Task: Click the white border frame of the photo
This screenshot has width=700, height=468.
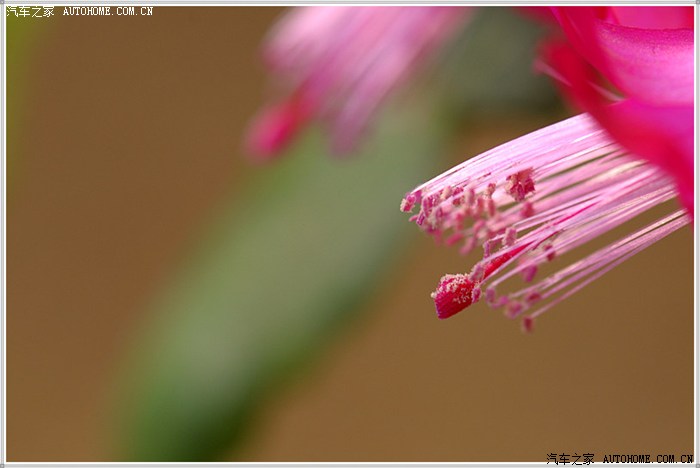Action: 350,464
